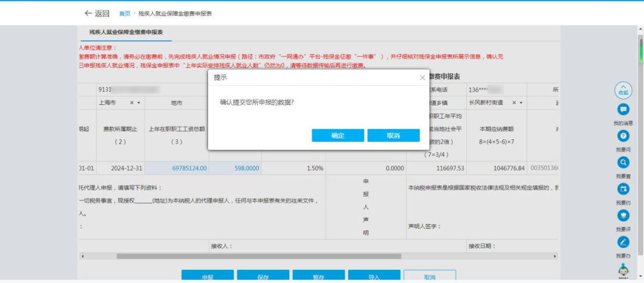
Task: Select the 1.50% ratio cell
Action: 293,168
